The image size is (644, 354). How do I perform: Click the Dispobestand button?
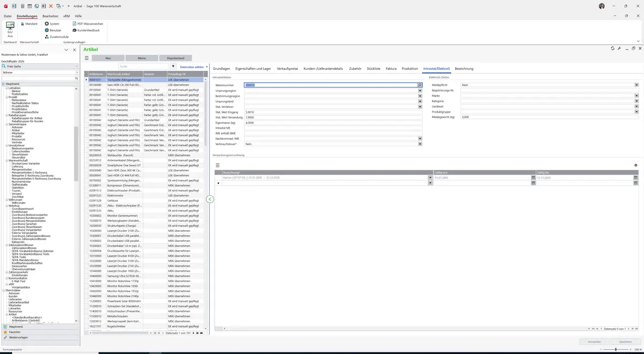pyautogui.click(x=175, y=58)
